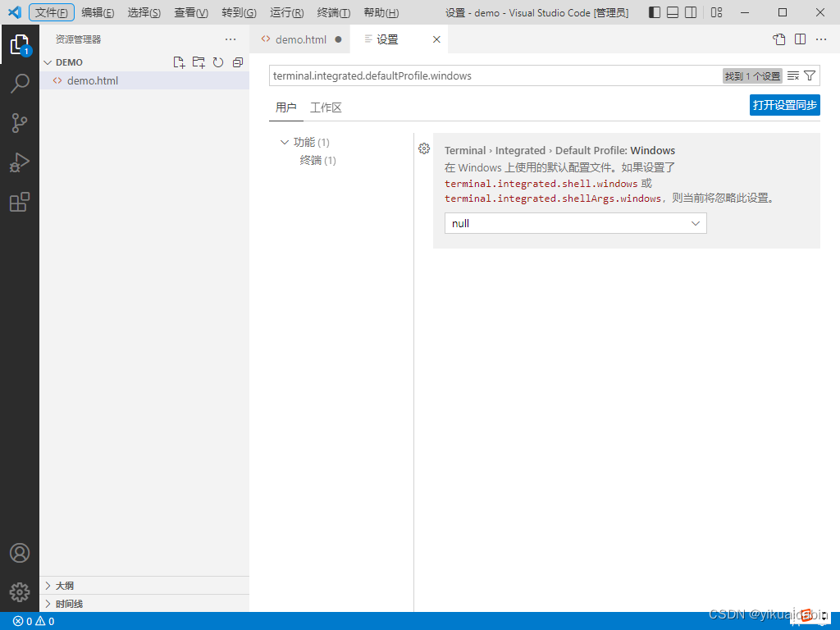Open the 编辑(E) menu
Image resolution: width=840 pixels, height=630 pixels.
(98, 12)
